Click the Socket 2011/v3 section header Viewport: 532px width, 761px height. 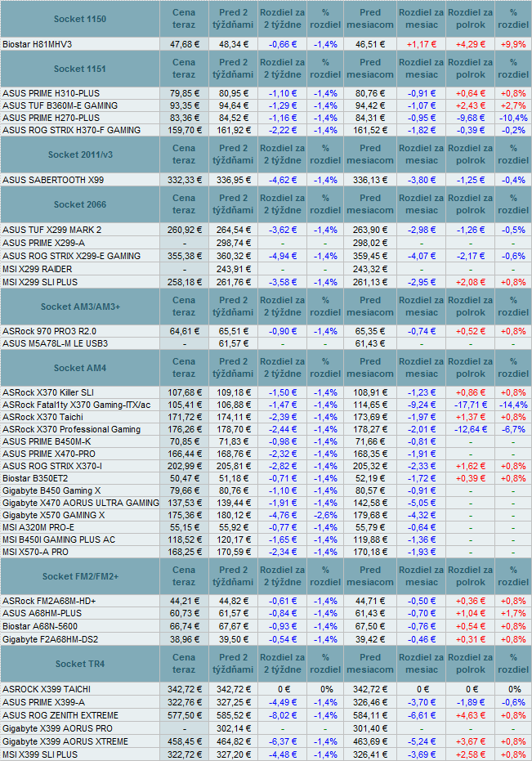point(80,154)
